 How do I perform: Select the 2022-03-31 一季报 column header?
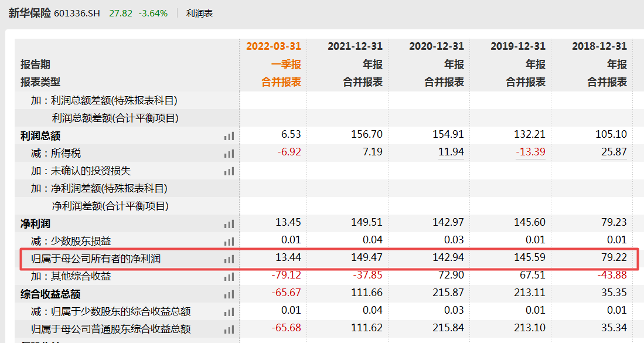(x=273, y=46)
